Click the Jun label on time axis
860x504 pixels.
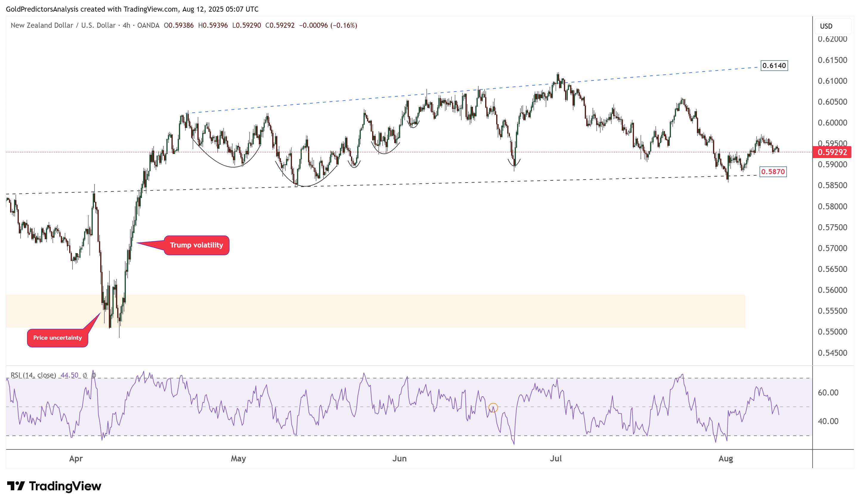coord(399,459)
